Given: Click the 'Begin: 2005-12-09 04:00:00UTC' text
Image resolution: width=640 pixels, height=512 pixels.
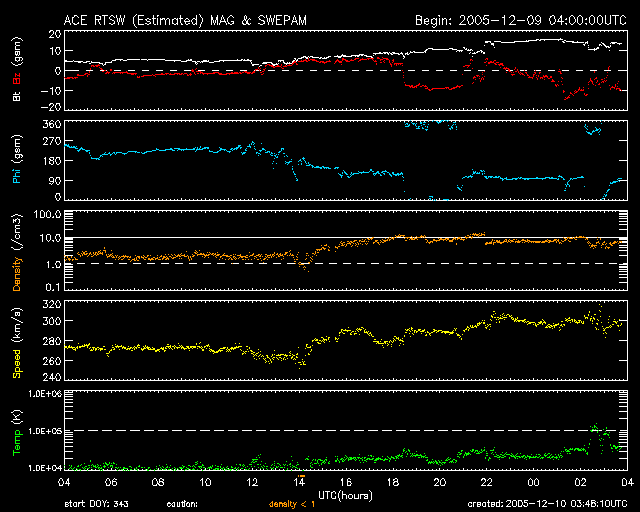Looking at the screenshot, I should pos(521,20).
